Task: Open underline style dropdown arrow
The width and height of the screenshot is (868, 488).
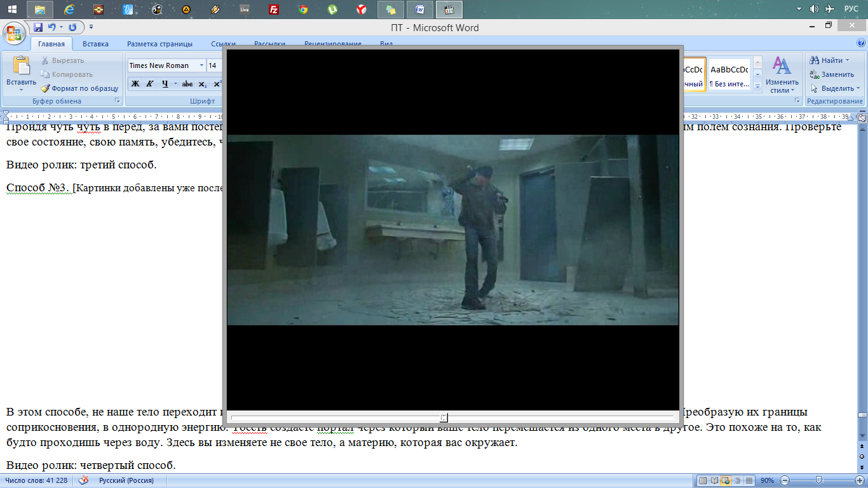Action: pos(175,84)
